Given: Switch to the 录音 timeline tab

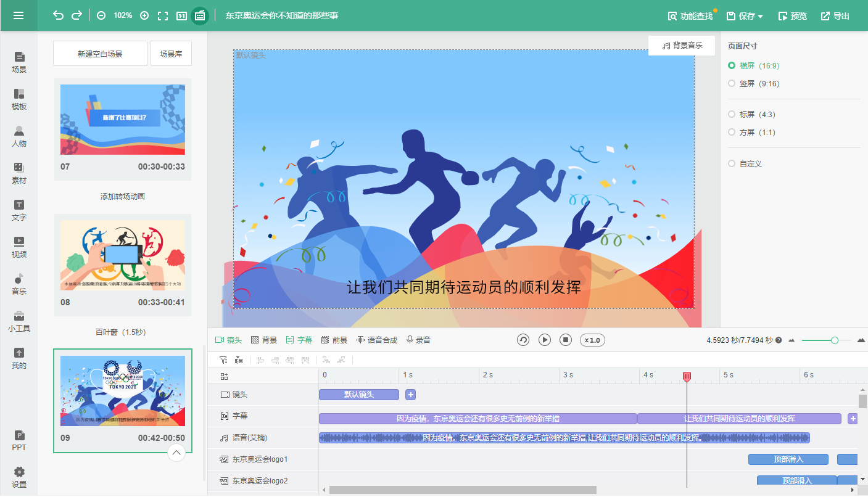Looking at the screenshot, I should 418,340.
